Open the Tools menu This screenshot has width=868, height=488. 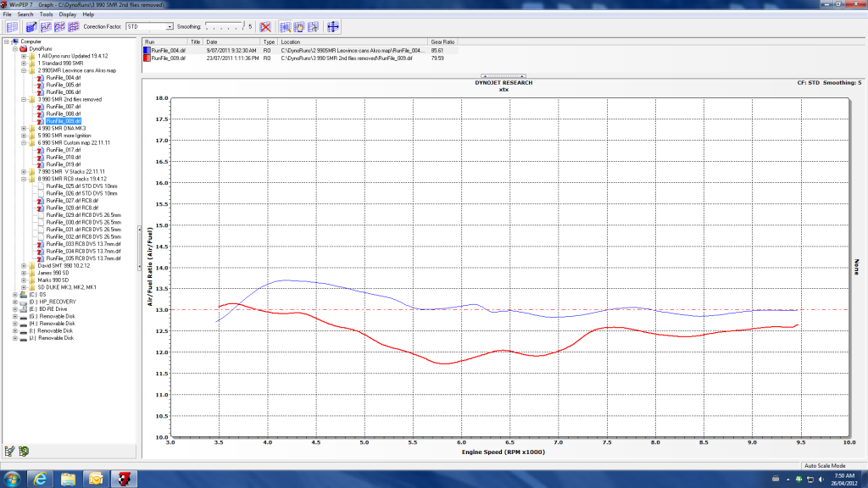pos(46,14)
